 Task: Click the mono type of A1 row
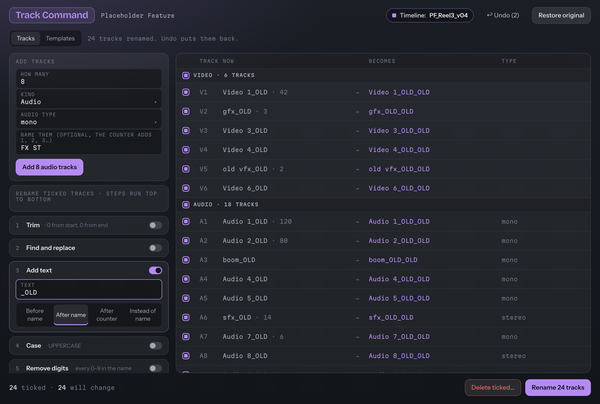(x=509, y=222)
